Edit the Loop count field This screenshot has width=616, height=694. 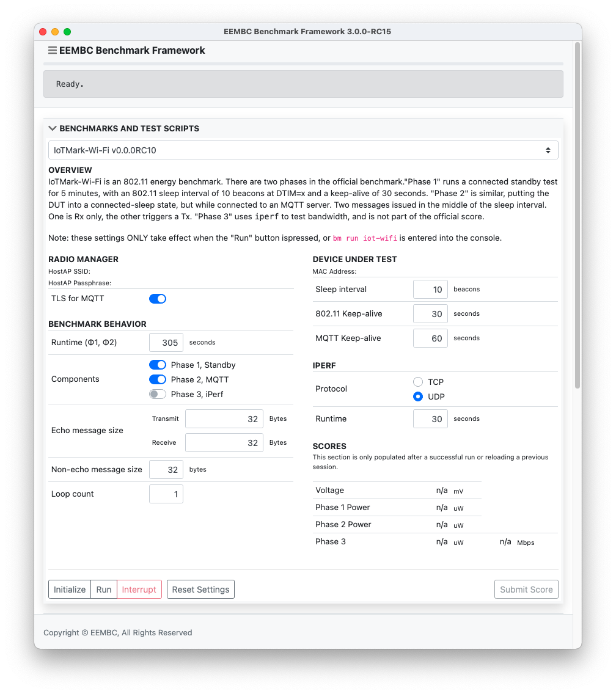tap(166, 494)
